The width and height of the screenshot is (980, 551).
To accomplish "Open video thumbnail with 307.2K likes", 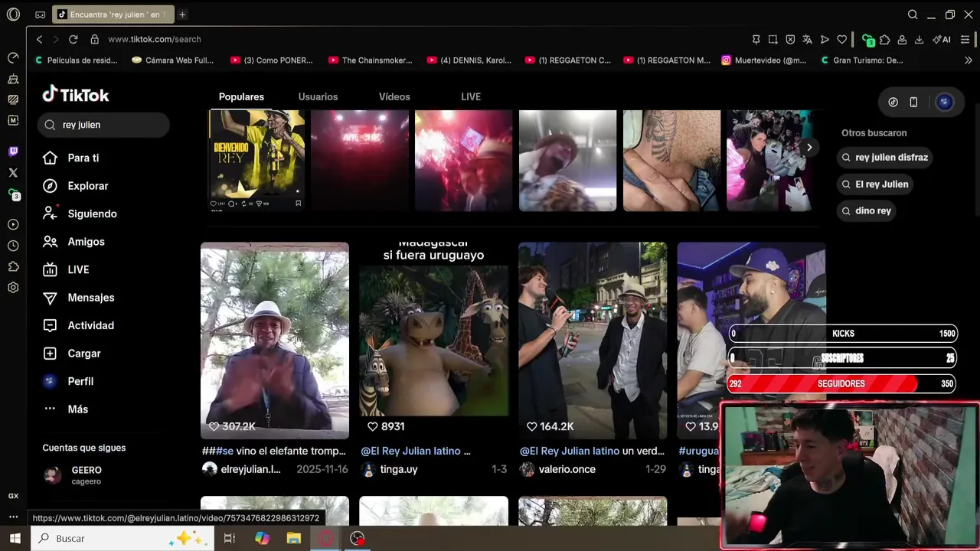I will pyautogui.click(x=275, y=341).
